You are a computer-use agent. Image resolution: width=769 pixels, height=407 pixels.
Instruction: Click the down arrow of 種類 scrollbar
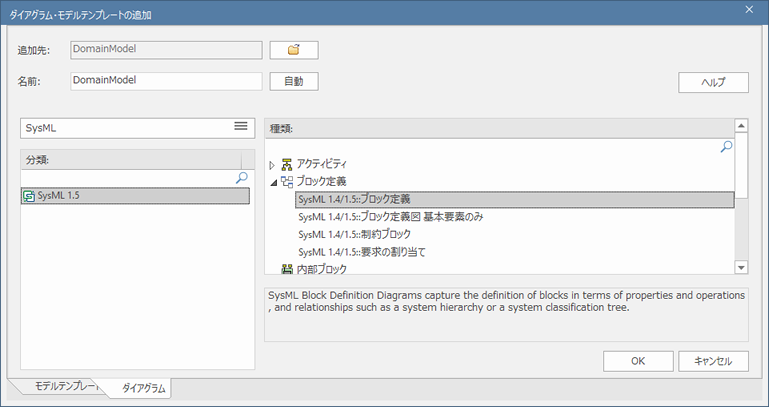741,267
